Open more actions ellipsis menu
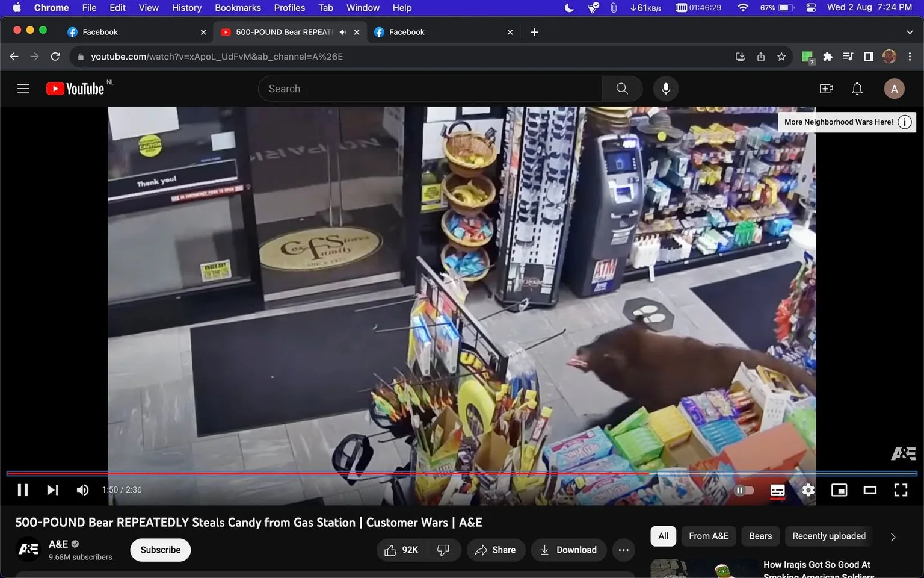924x578 pixels. point(624,550)
